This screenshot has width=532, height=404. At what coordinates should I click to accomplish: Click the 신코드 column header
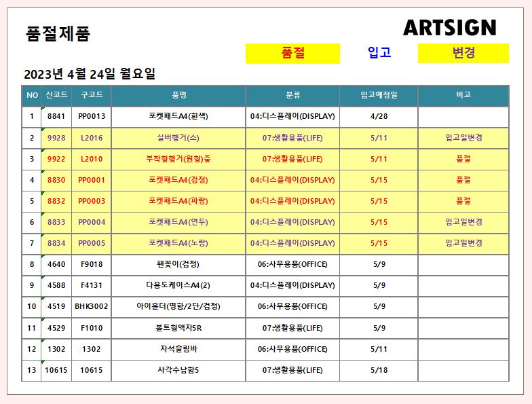(x=56, y=96)
